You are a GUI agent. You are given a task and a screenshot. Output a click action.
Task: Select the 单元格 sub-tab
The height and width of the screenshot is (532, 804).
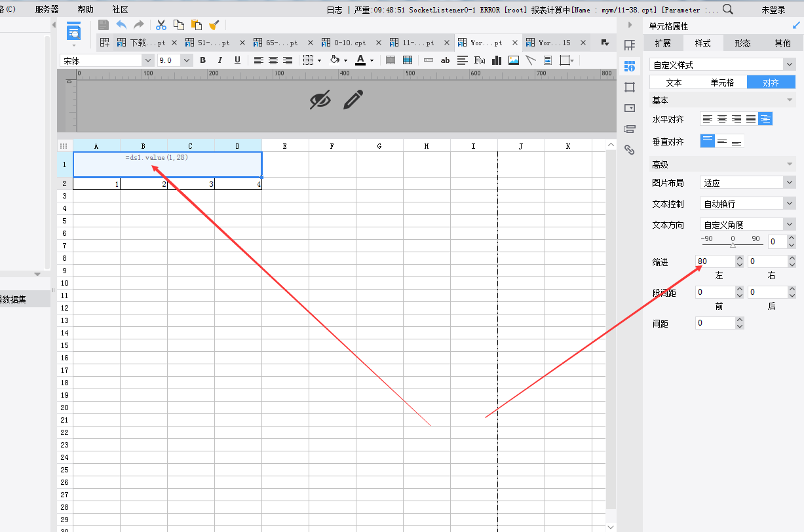coord(722,83)
